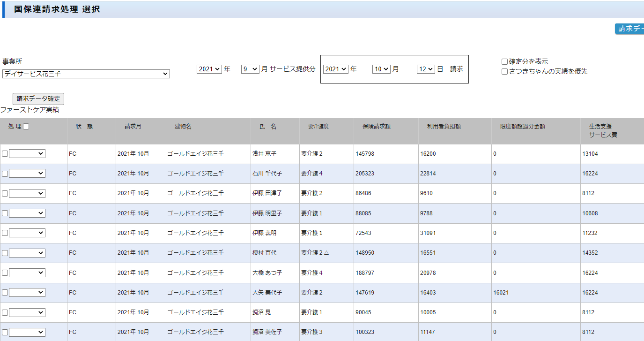Open the 事業所 dropdown showing デイサービス花三千
This screenshot has height=341, width=644.
click(86, 74)
